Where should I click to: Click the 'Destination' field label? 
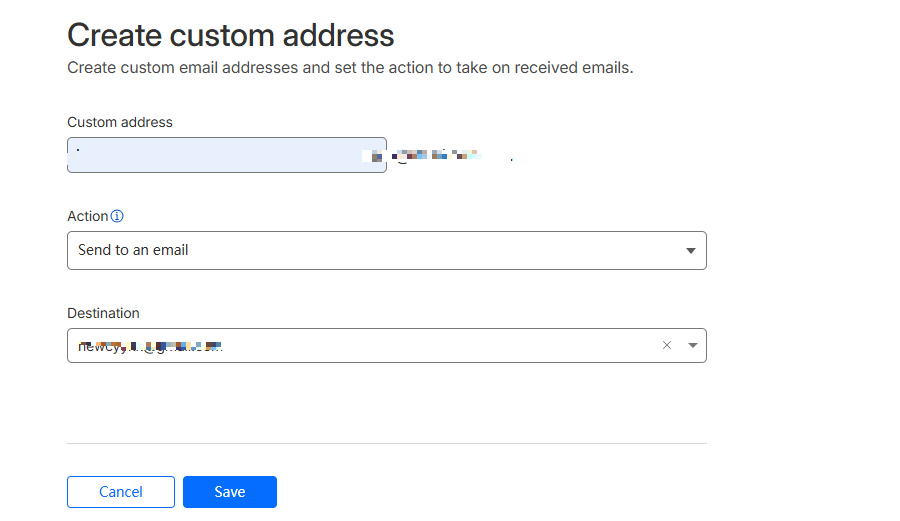[103, 313]
